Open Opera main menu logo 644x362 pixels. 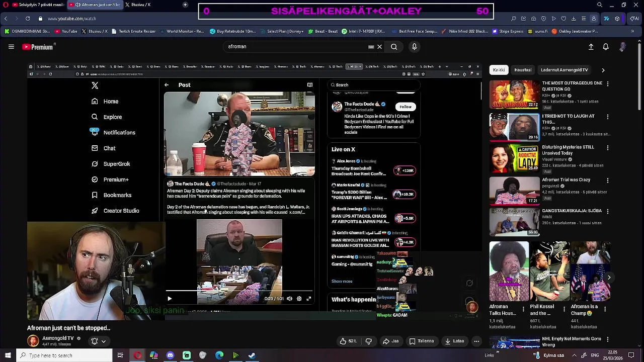(x=6, y=5)
